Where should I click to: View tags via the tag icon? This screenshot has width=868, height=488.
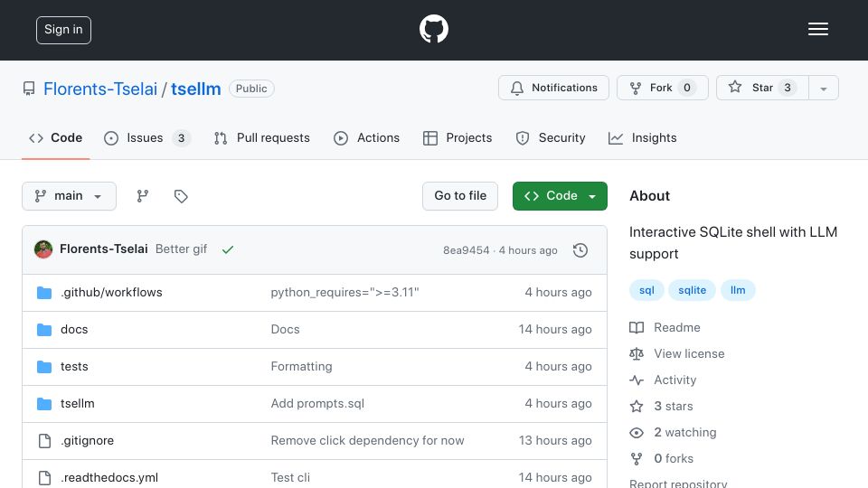pyautogui.click(x=181, y=196)
